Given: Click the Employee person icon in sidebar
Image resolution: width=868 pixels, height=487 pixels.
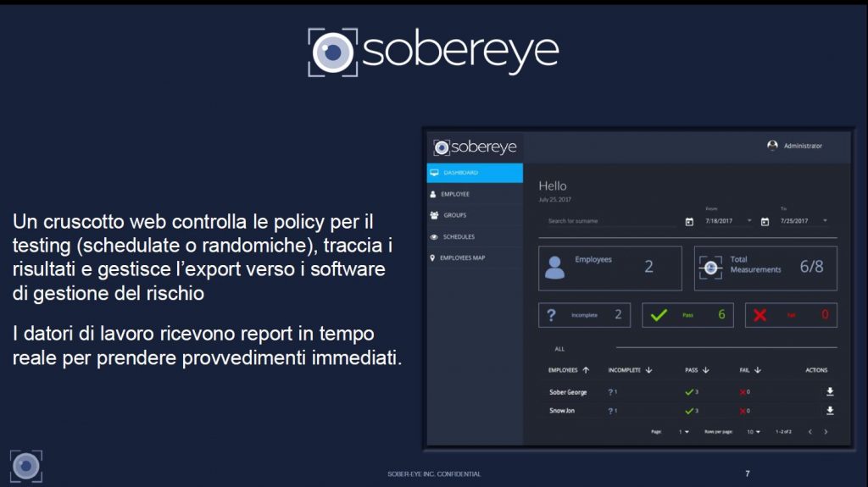Looking at the screenshot, I should click(433, 194).
